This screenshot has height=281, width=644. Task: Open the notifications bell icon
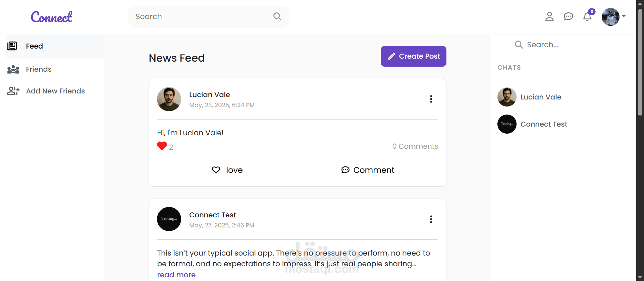point(587,17)
